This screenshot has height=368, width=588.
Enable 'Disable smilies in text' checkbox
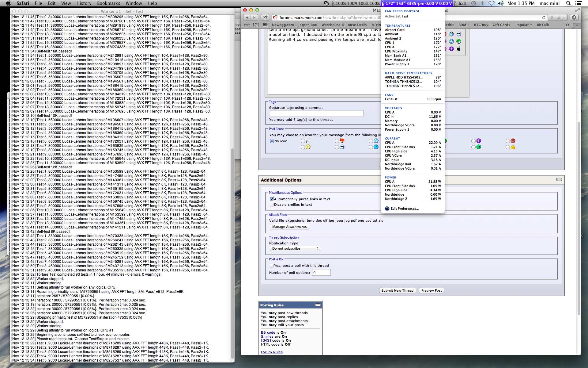click(272, 205)
